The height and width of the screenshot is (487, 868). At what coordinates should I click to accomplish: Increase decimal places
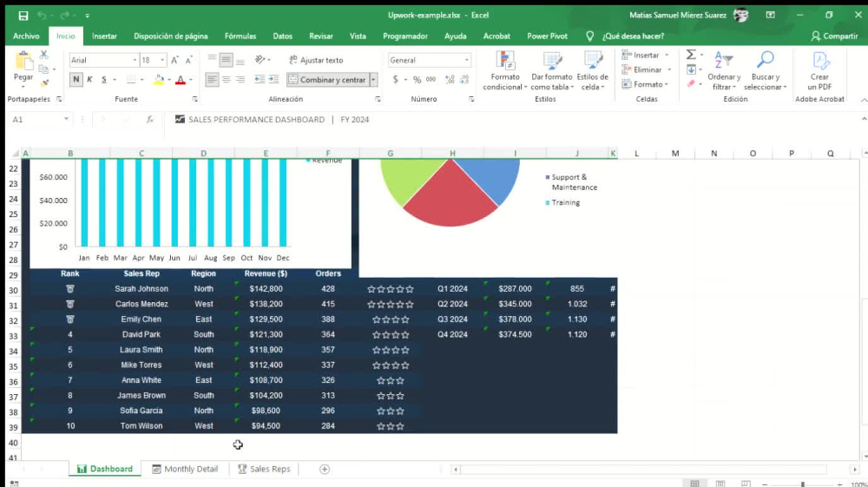[450, 80]
